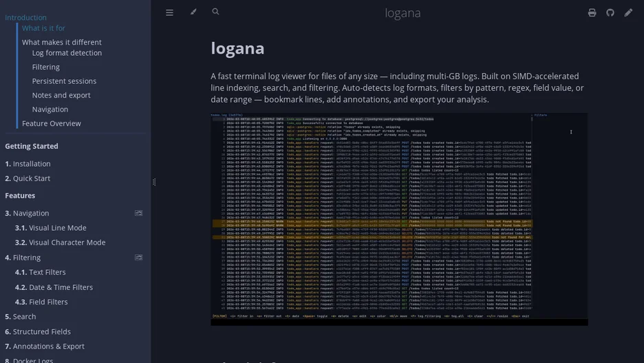This screenshot has height=363, width=644.
Task: Open 4.2. Date & Time Filters
Action: coord(54,287)
